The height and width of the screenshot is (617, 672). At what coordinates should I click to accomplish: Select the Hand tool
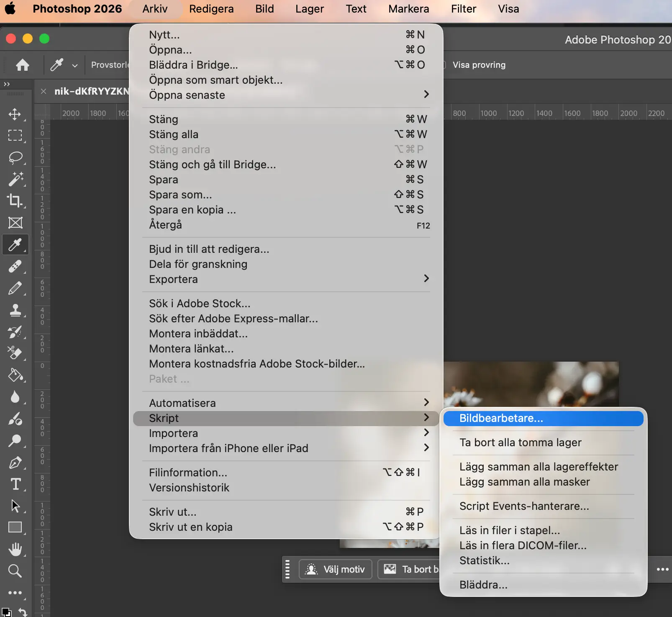[x=15, y=549]
